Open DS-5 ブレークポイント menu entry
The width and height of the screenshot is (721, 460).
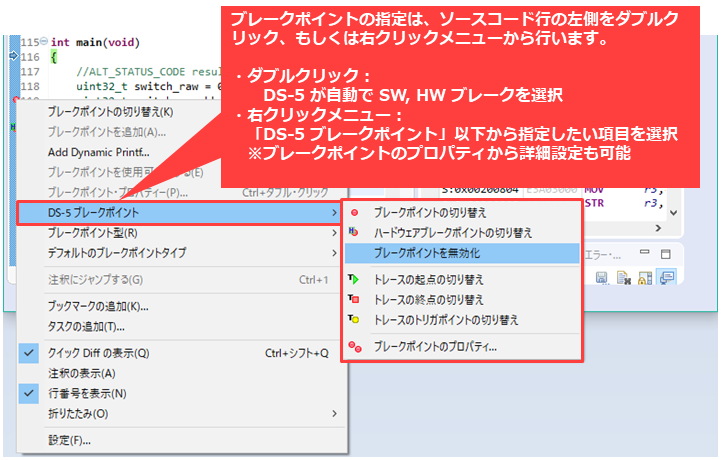pos(178,213)
